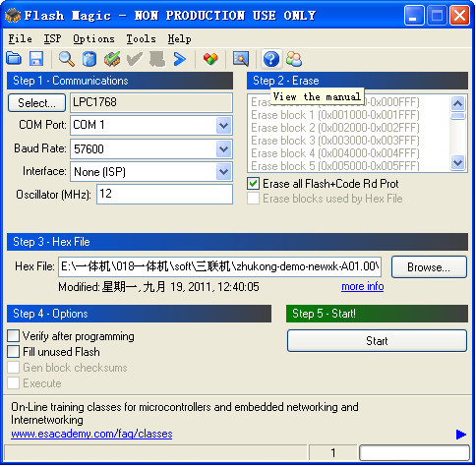
Task: Click the erase block list scroll-down arrow
Action: coord(457,162)
